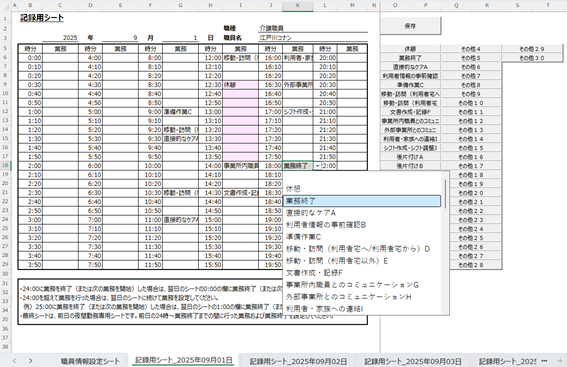Select the 業務 cell beside 9:00 showing 準備作業C
The width and height of the screenshot is (567, 367).
click(x=180, y=112)
